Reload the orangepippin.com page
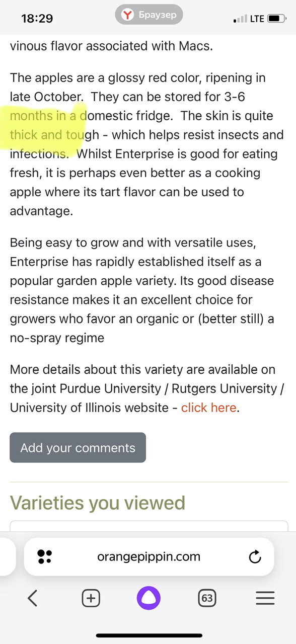The height and width of the screenshot is (644, 296). click(255, 557)
